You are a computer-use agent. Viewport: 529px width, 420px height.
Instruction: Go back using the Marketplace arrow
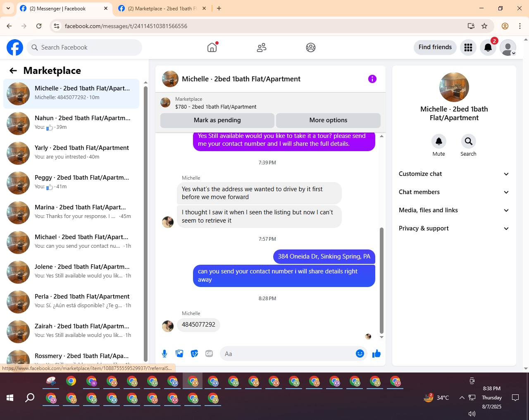pos(13,71)
